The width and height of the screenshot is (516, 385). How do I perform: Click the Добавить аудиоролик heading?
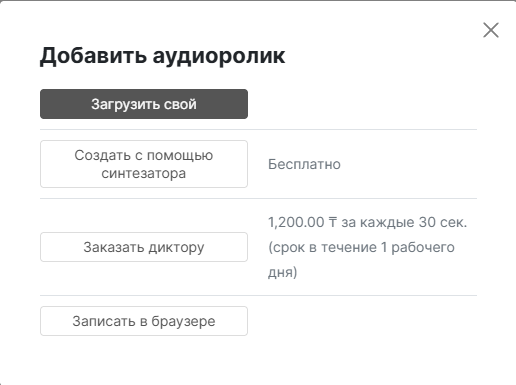(163, 55)
